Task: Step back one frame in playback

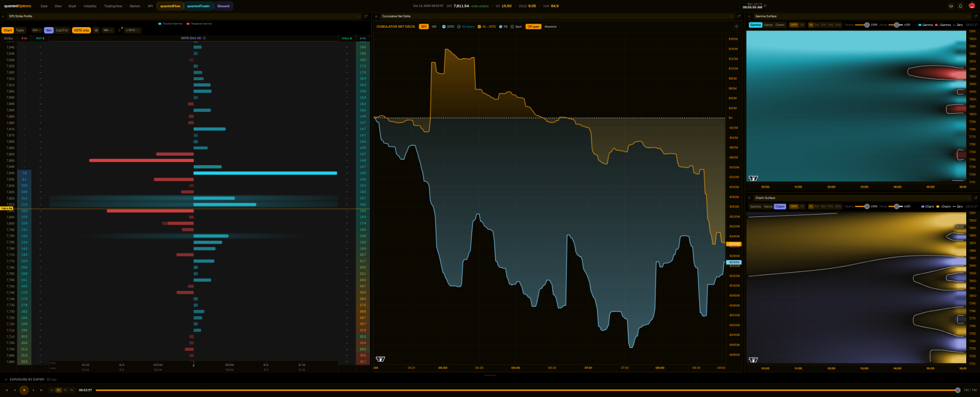Action: [15, 390]
